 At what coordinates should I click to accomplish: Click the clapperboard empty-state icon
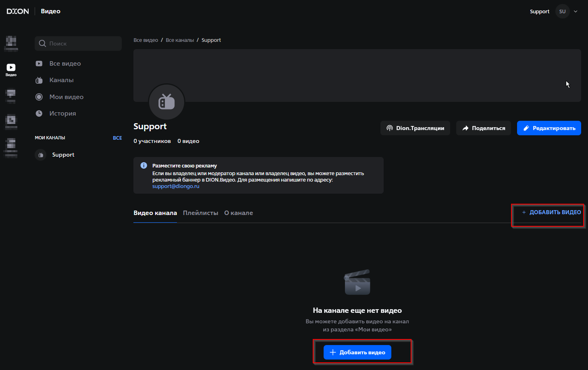coord(357,283)
